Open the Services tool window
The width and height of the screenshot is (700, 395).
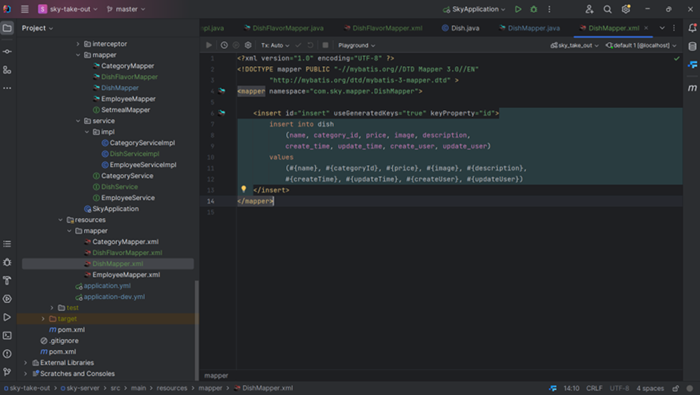7,299
